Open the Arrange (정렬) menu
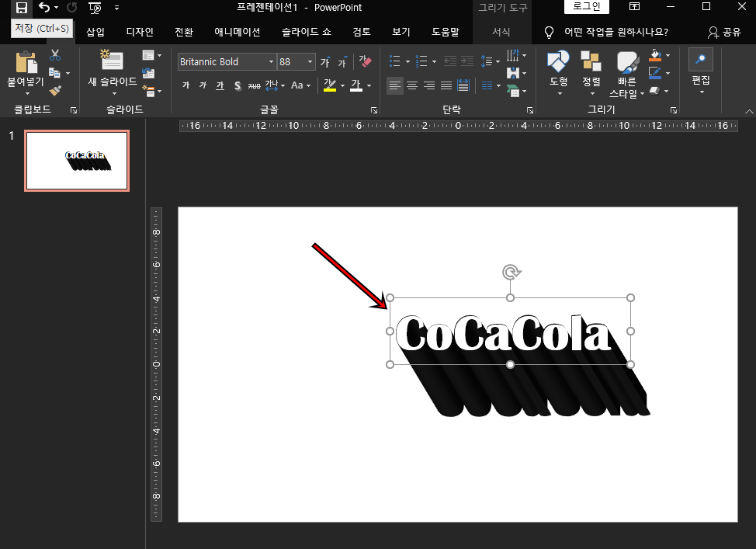 pyautogui.click(x=591, y=72)
